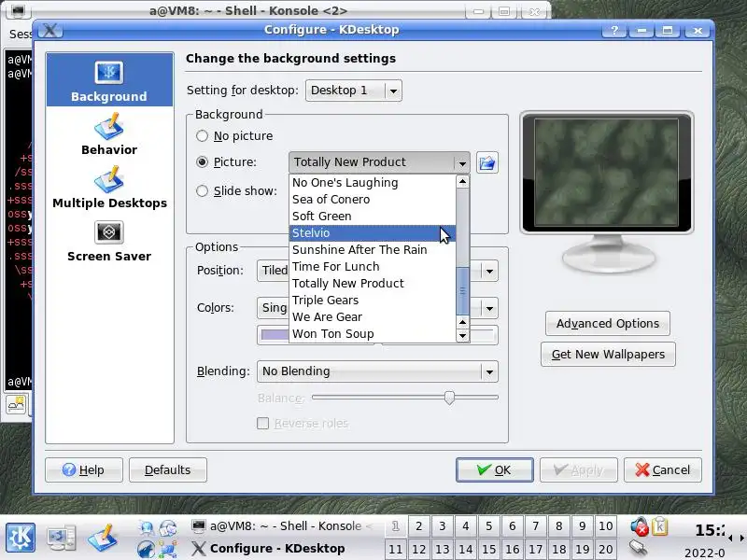Choose Time For Lunch wallpaper
747x560 pixels.
tap(373, 267)
